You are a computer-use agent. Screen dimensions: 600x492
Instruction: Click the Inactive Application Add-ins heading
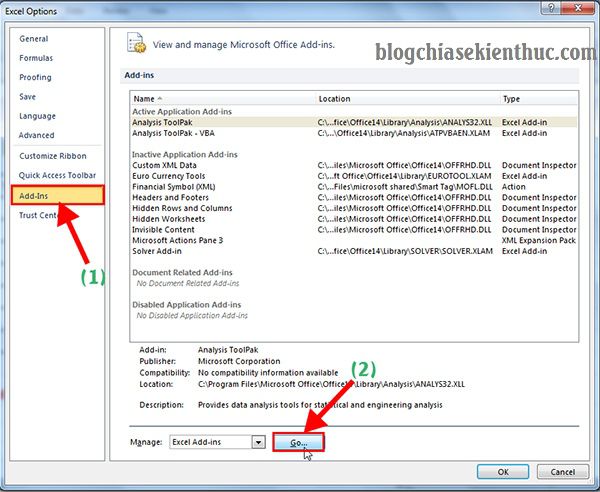(185, 155)
